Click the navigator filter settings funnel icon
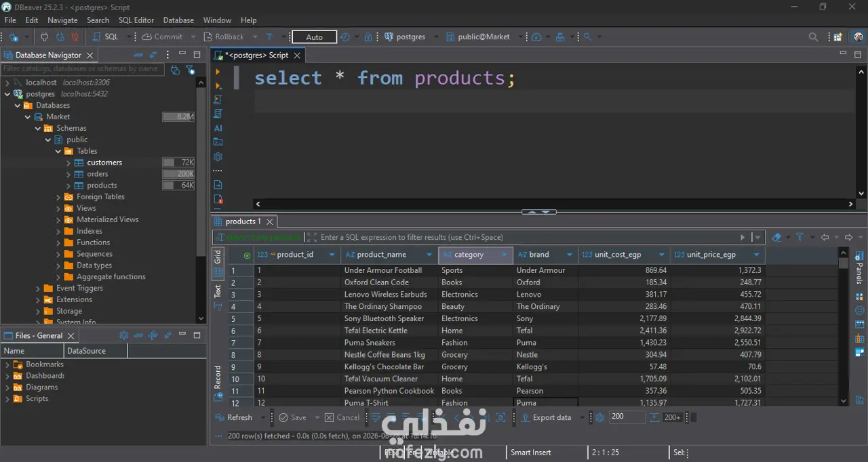The height and width of the screenshot is (462, 868). (190, 69)
